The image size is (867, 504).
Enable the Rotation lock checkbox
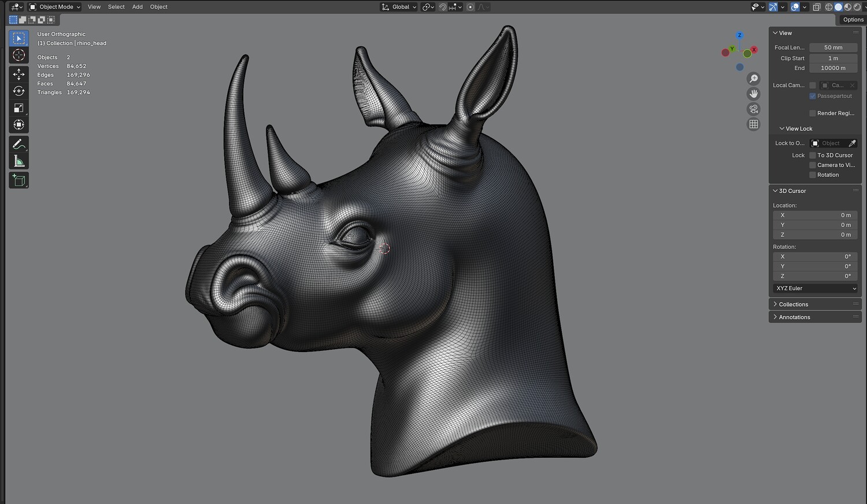click(813, 175)
